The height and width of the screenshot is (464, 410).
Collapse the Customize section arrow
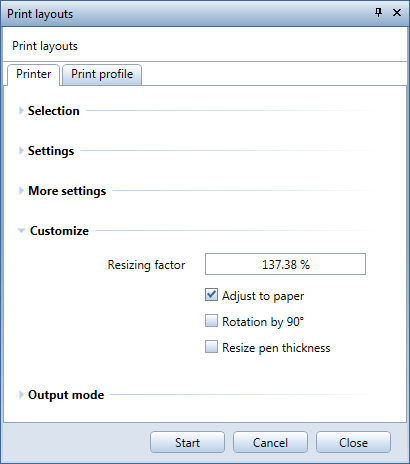[21, 230]
